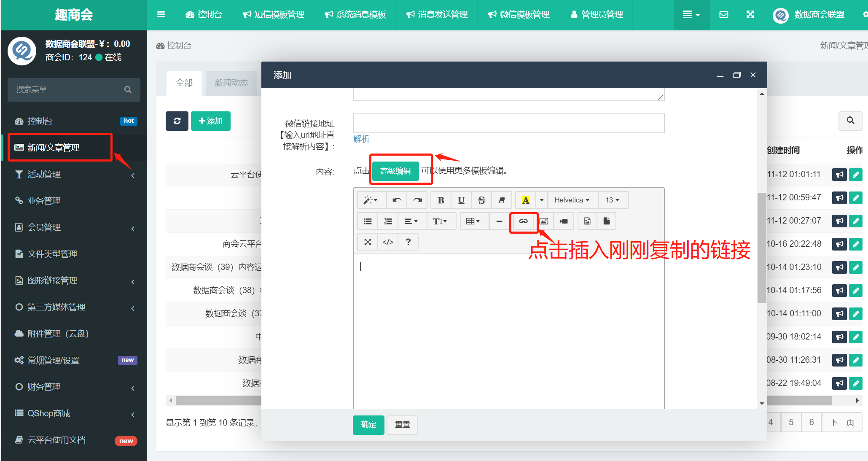
Task: Click the 解析 link
Action: tap(361, 139)
